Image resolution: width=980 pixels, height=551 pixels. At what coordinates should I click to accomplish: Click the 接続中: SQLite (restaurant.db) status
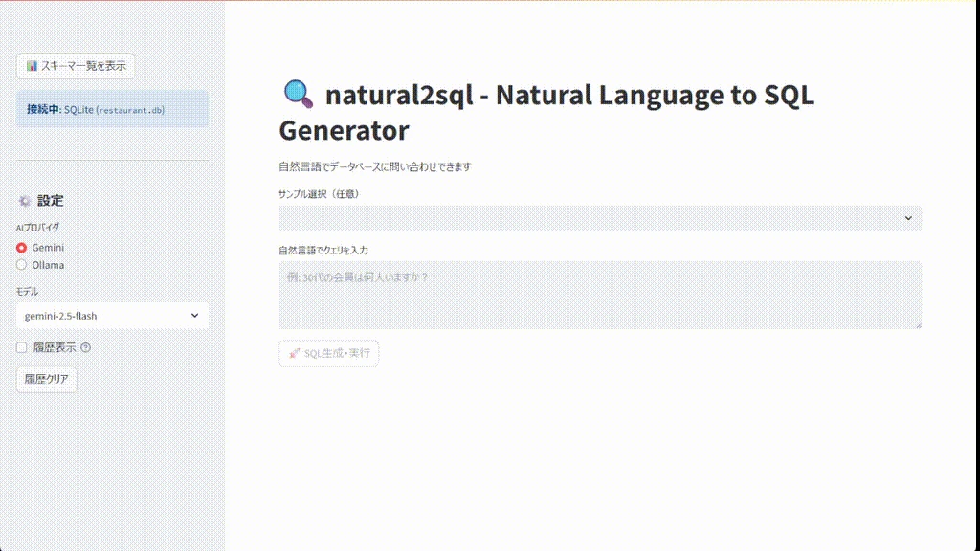pyautogui.click(x=113, y=109)
